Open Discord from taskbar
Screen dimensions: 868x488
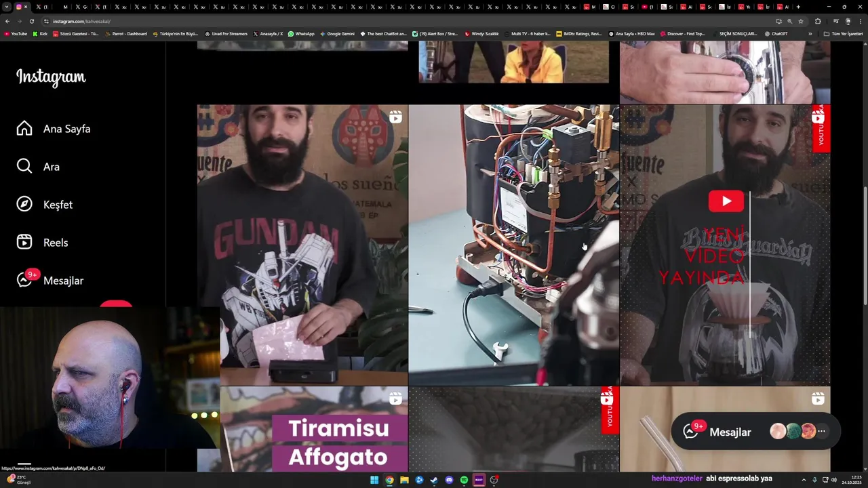pos(449,480)
